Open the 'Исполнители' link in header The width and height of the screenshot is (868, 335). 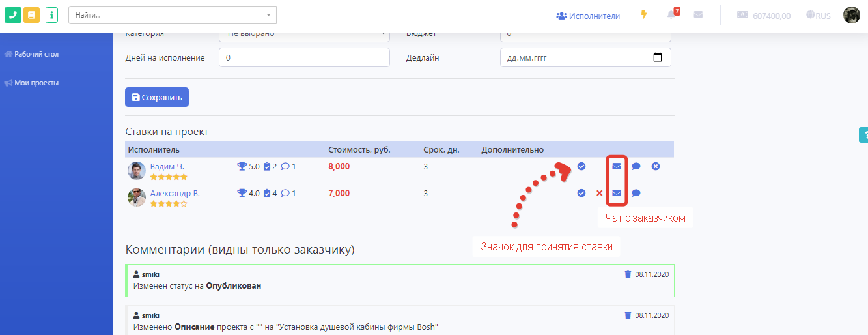tap(588, 16)
